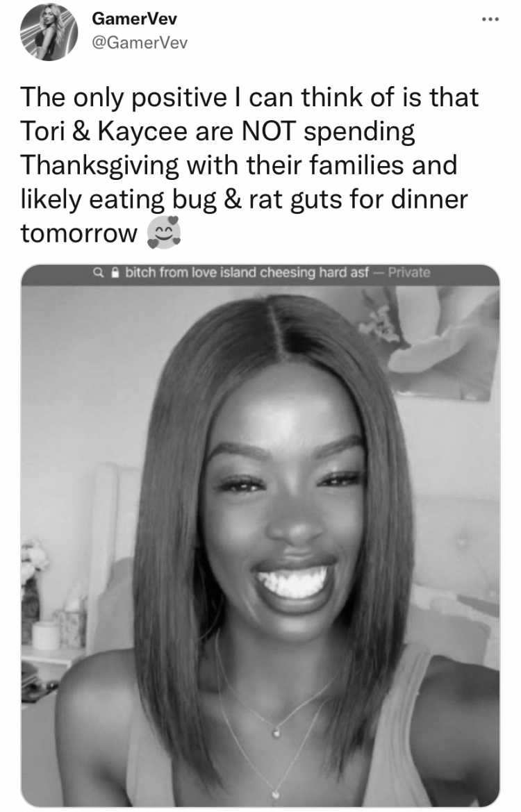This screenshot has width=521, height=812.
Task: Click the address bar text about love island
Action: coord(247,272)
